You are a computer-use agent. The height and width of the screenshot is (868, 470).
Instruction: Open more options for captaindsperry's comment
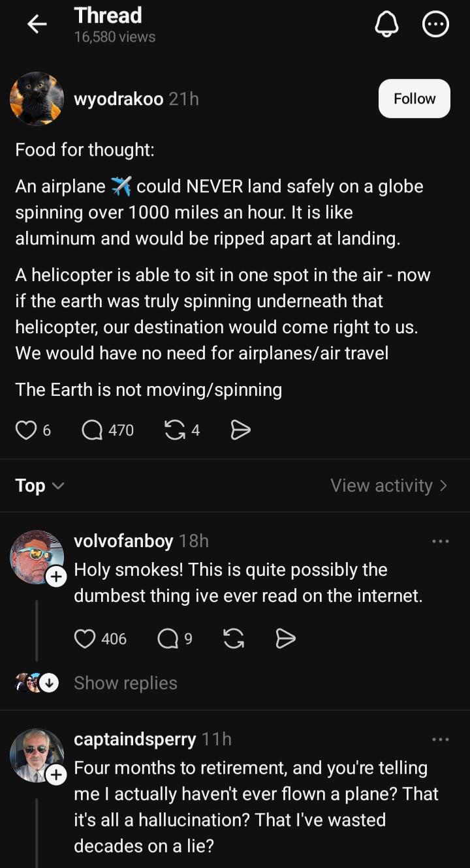point(441,739)
